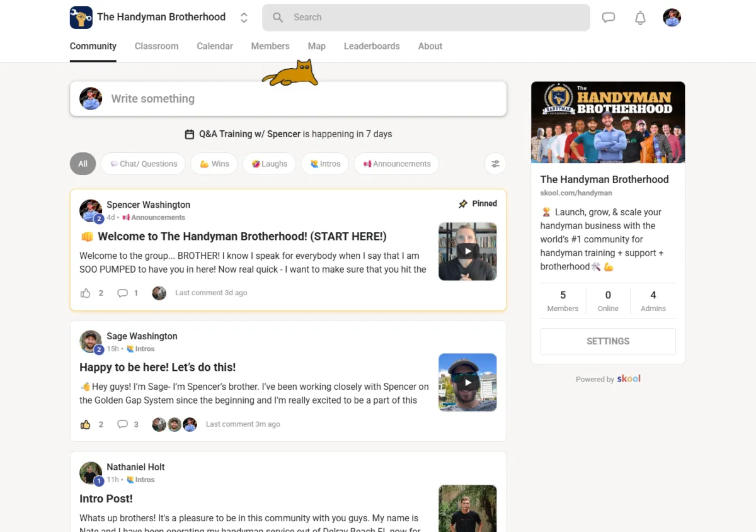Viewport: 756px width, 532px height.
Task: View the 0 Online count
Action: pyautogui.click(x=608, y=301)
